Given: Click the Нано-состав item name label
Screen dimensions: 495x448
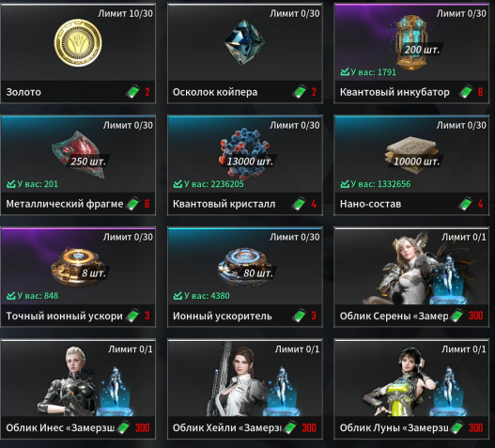Looking at the screenshot, I should click(370, 204).
